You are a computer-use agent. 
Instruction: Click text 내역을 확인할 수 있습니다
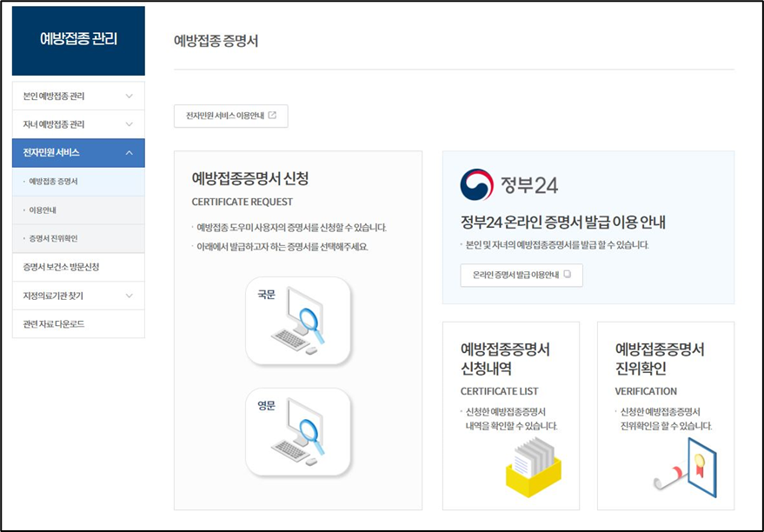tap(512, 426)
